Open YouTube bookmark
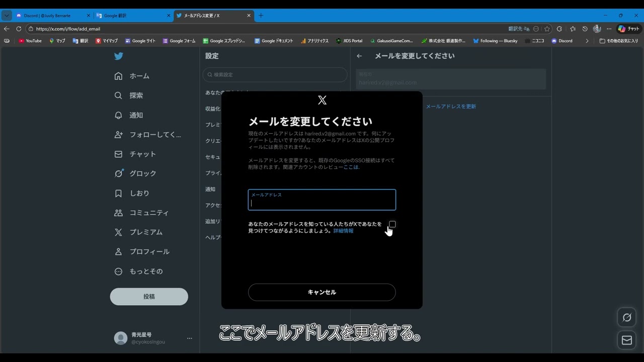The height and width of the screenshot is (362, 644). [30, 41]
